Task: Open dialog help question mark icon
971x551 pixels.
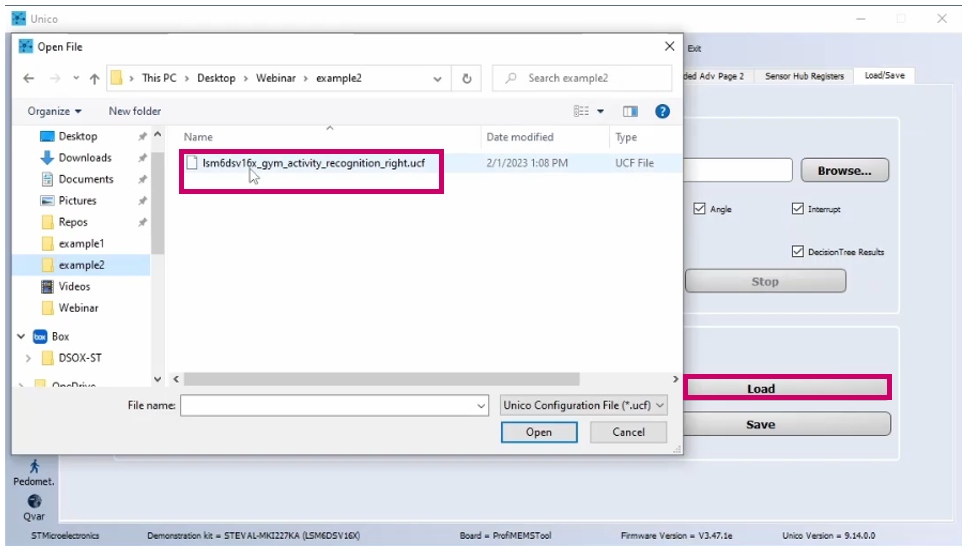Action: pos(662,111)
